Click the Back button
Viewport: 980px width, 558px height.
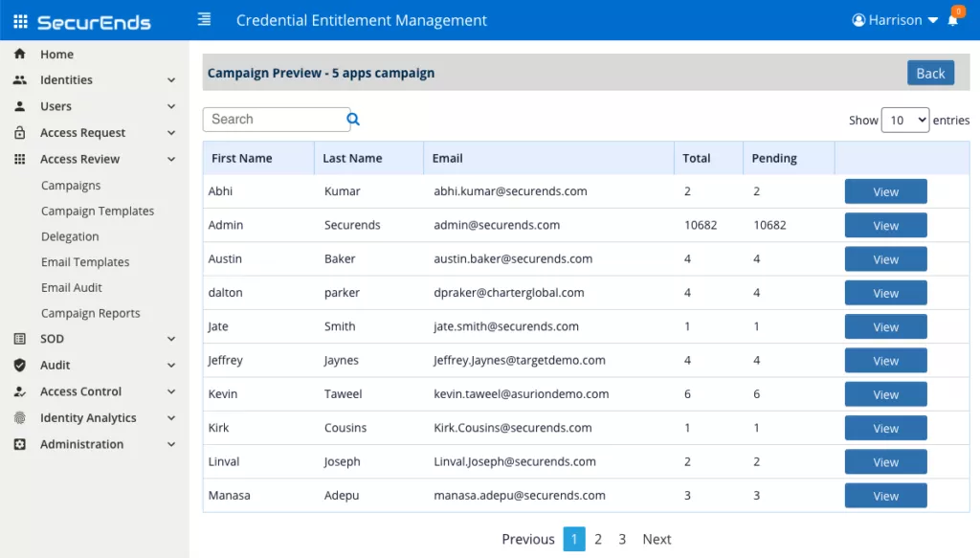pos(930,73)
